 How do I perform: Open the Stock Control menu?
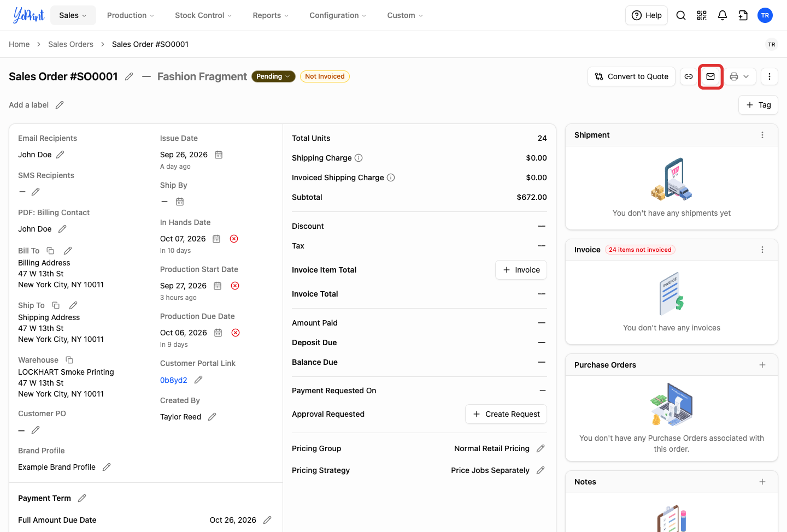[x=203, y=15]
